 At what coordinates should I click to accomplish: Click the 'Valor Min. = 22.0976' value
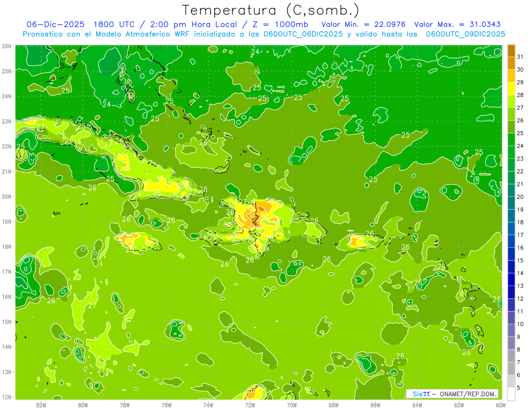click(364, 25)
